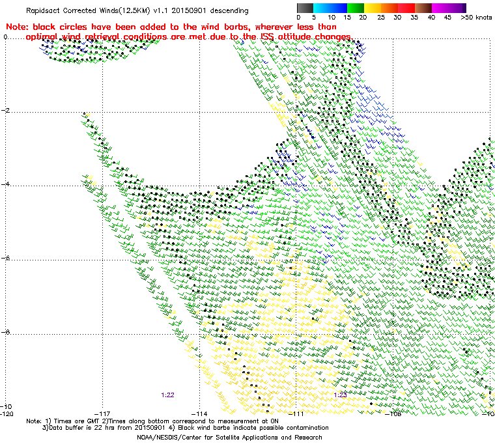Screen dimensions: 495x448
Task: Click the gray 0–5 knots legend segment
Action: tap(305, 8)
